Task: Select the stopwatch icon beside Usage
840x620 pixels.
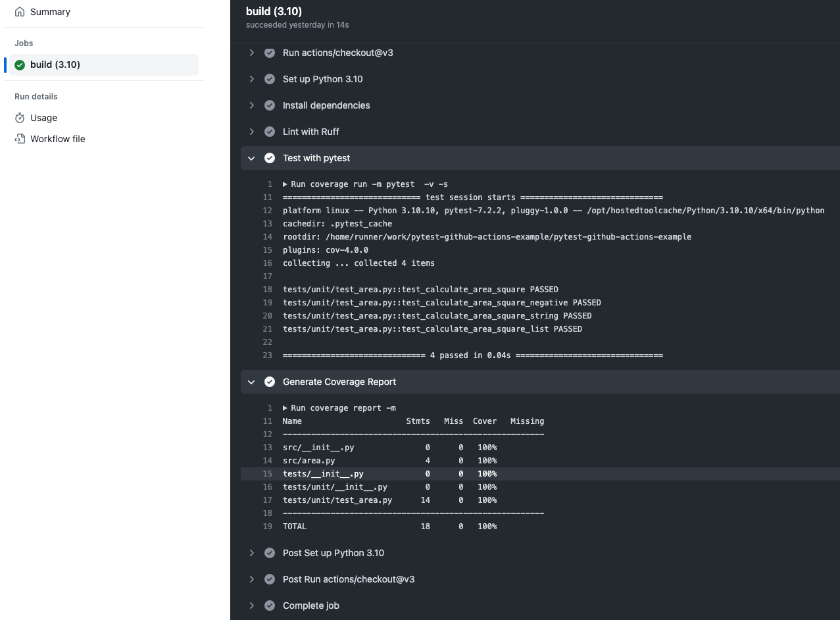Action: (x=20, y=117)
